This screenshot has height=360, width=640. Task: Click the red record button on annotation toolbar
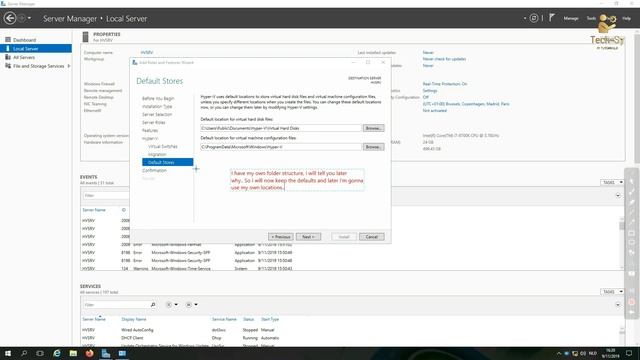tap(631, 302)
